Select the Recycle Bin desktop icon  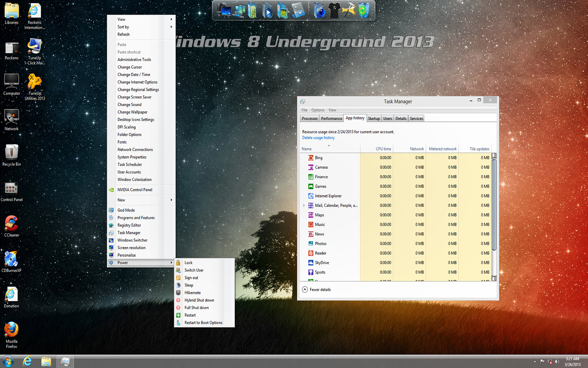[x=11, y=155]
